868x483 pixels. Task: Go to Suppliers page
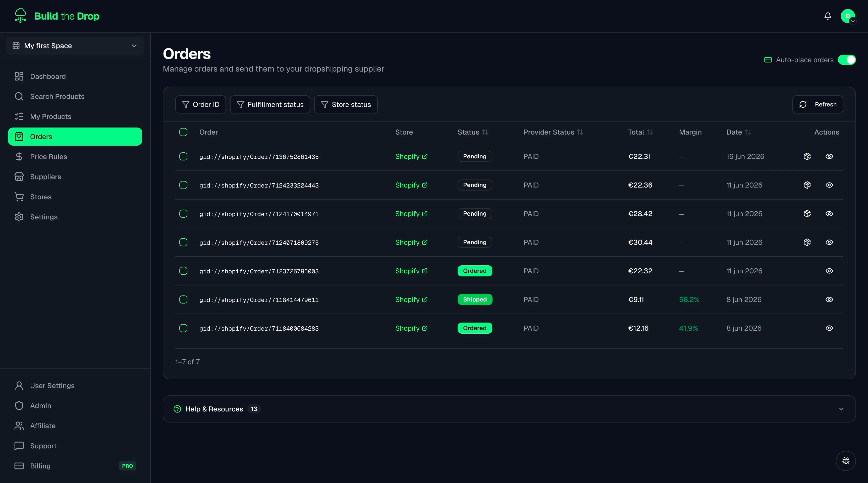coord(75,177)
